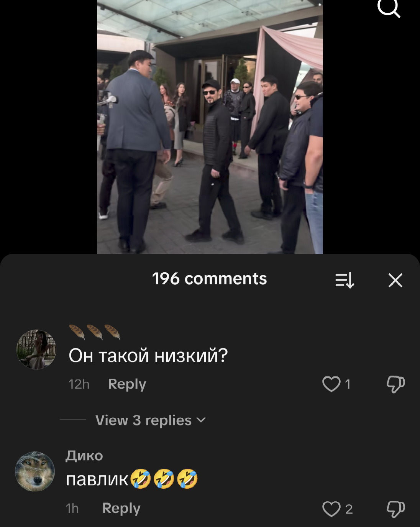The width and height of the screenshot is (420, 527).
Task: Open Дико's wolf profile avatar
Action: point(35,471)
